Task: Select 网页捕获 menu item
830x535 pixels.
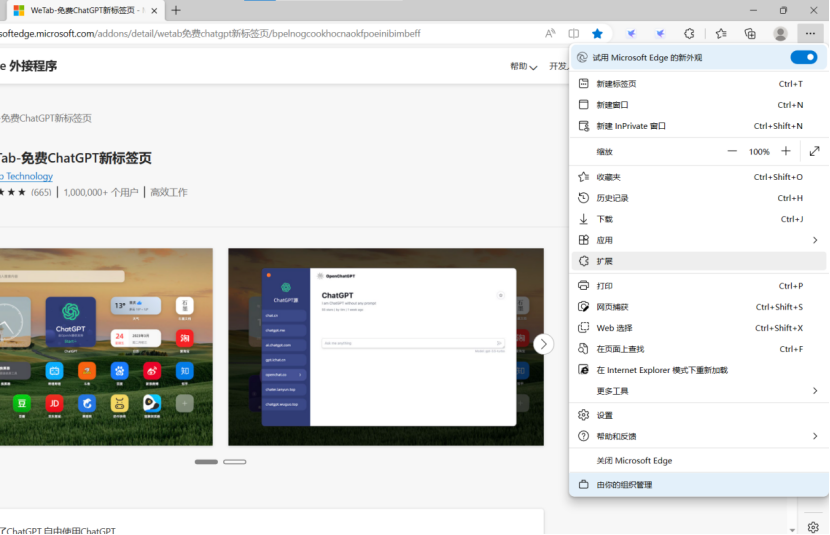Action: 699,307
